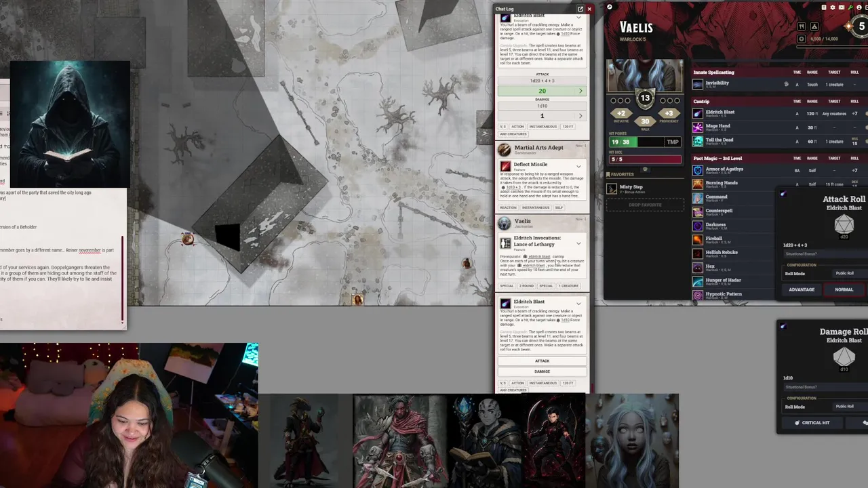868x488 pixels.
Task: Click the hit dice bar 5 / 5
Action: pos(645,159)
